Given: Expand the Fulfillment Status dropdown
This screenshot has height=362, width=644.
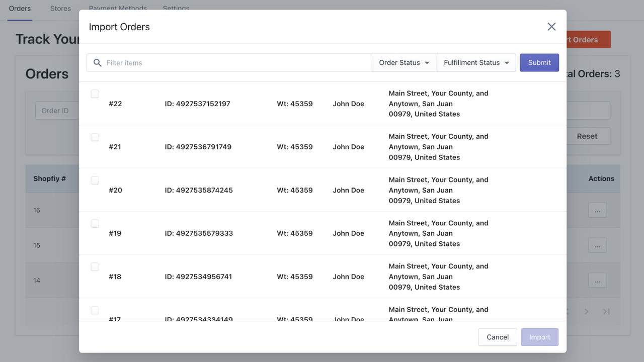Looking at the screenshot, I should pos(475,62).
